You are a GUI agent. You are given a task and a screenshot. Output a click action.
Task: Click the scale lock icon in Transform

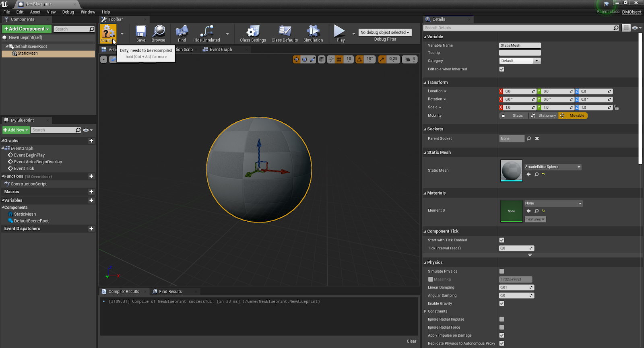617,107
